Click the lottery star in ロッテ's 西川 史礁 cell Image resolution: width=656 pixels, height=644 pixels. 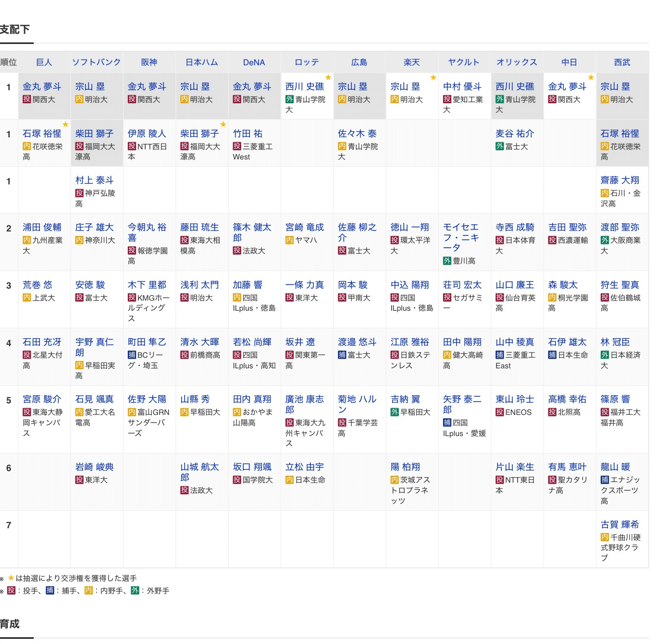click(x=328, y=77)
